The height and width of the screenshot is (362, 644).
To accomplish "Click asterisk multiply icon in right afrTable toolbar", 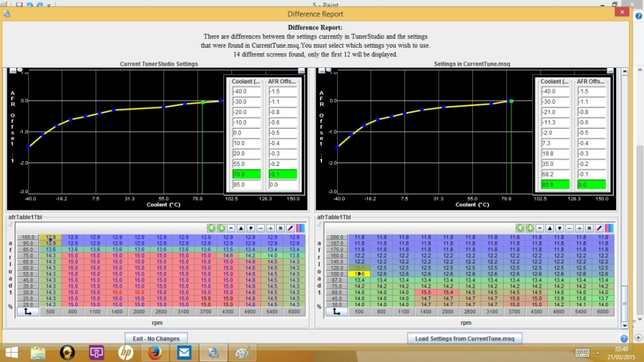I will [589, 228].
